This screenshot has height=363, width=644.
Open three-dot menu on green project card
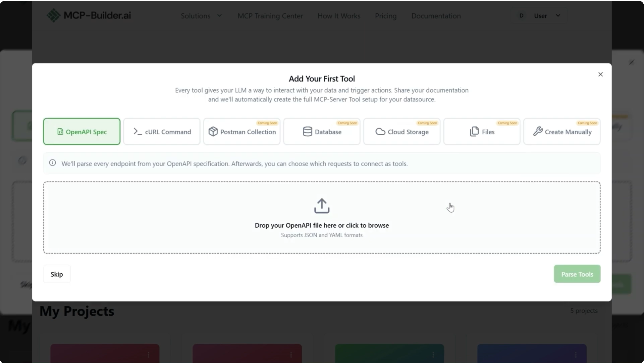coord(434,355)
